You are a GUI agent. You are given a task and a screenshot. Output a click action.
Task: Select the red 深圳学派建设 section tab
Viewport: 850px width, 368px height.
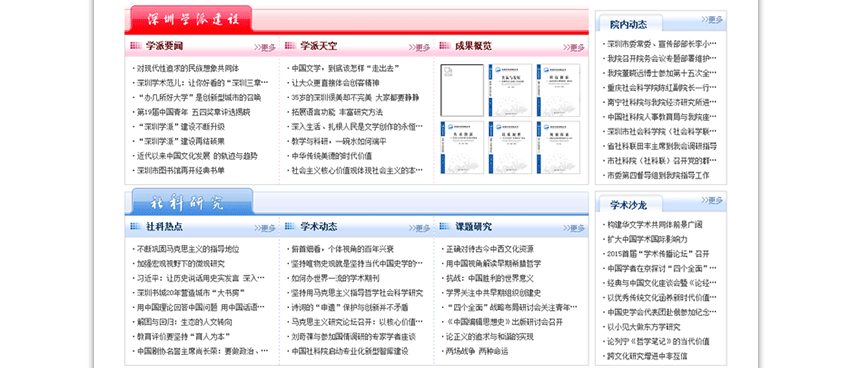point(191,19)
